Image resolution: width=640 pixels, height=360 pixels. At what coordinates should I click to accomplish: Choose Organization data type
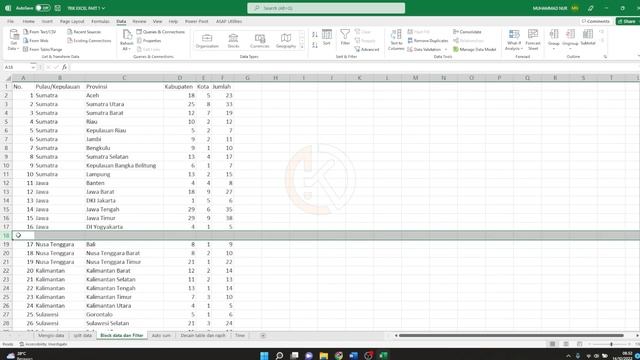[x=207, y=40]
